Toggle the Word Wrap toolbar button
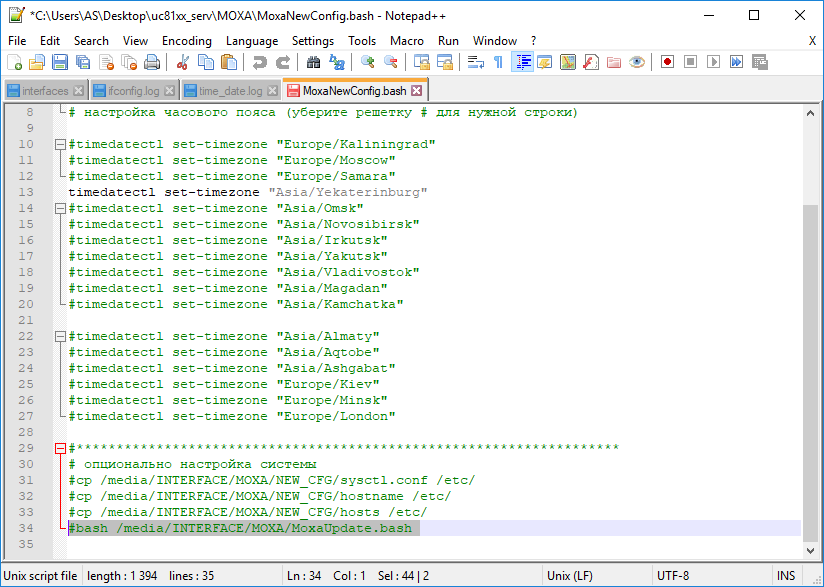The image size is (824, 587). (x=475, y=62)
